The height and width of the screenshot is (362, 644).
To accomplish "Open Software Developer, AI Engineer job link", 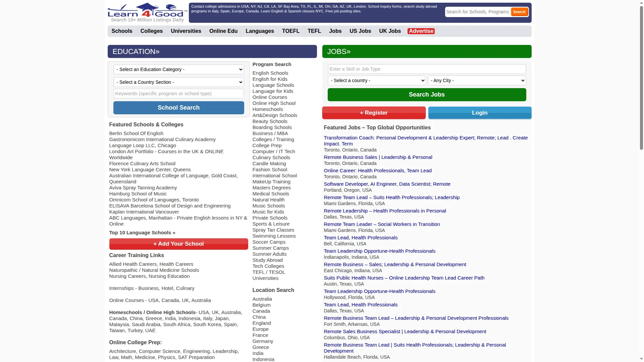I will point(387,184).
